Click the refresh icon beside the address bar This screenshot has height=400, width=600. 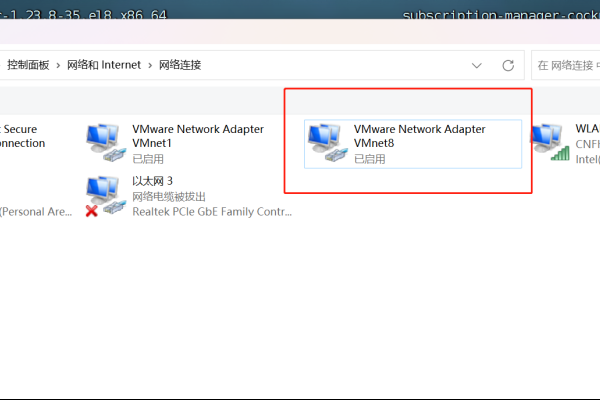point(508,65)
